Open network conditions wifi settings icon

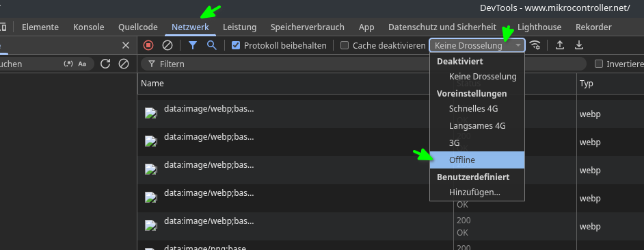535,45
